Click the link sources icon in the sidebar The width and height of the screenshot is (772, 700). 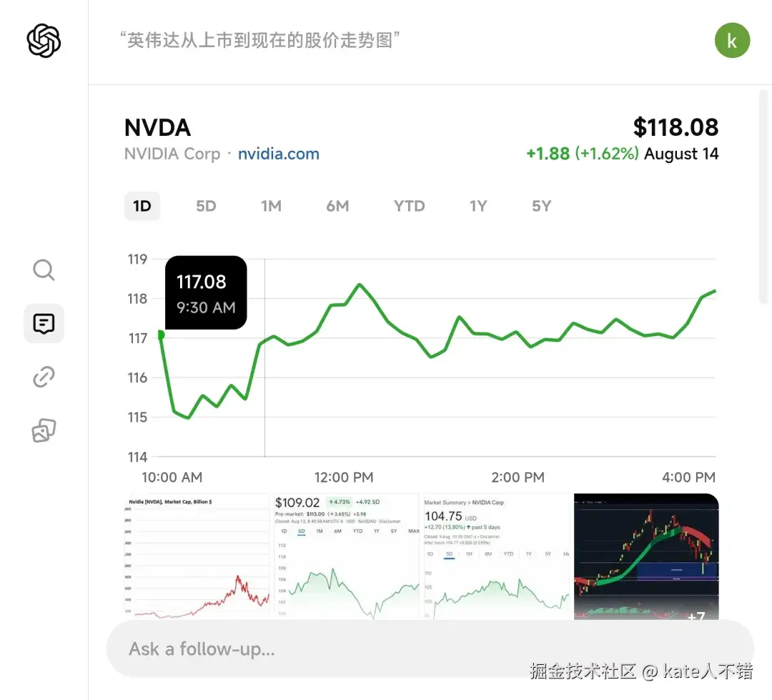(44, 377)
